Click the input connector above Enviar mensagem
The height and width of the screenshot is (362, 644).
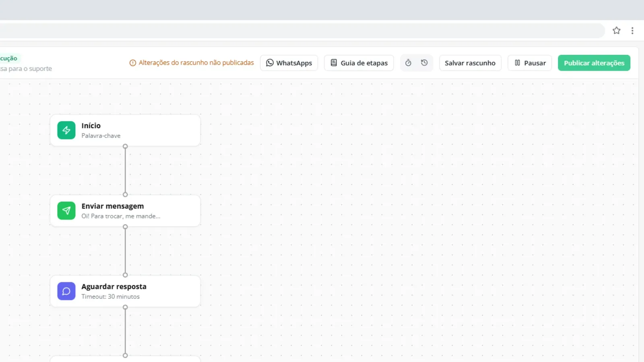(125, 195)
